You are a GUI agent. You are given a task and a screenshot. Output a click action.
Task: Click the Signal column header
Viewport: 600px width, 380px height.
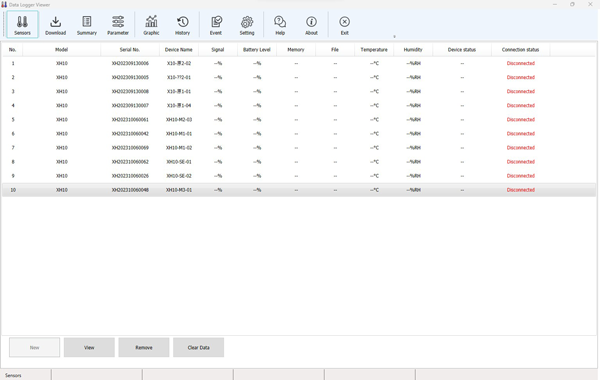pos(218,50)
